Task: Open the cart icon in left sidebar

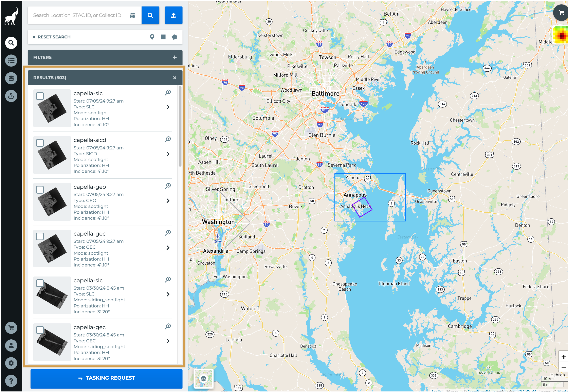Action: click(x=11, y=328)
